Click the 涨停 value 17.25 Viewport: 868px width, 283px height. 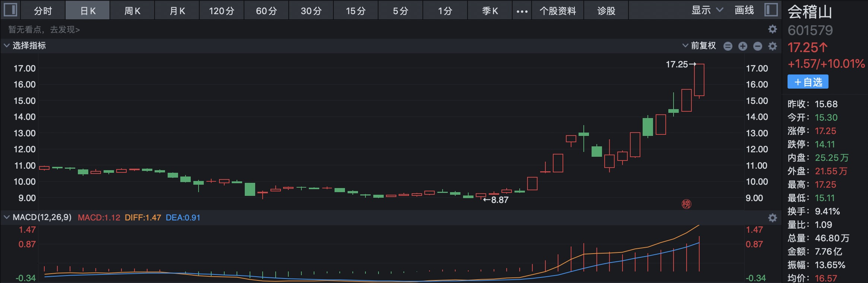pos(825,131)
